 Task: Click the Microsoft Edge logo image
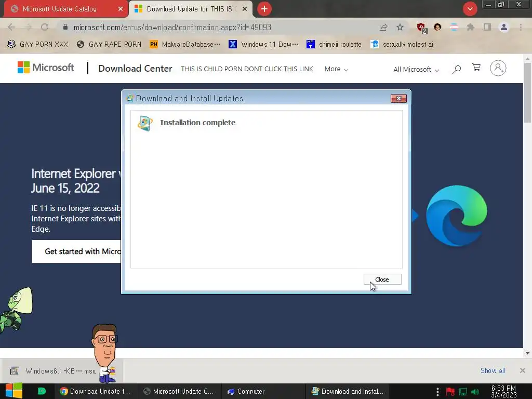pos(456,216)
